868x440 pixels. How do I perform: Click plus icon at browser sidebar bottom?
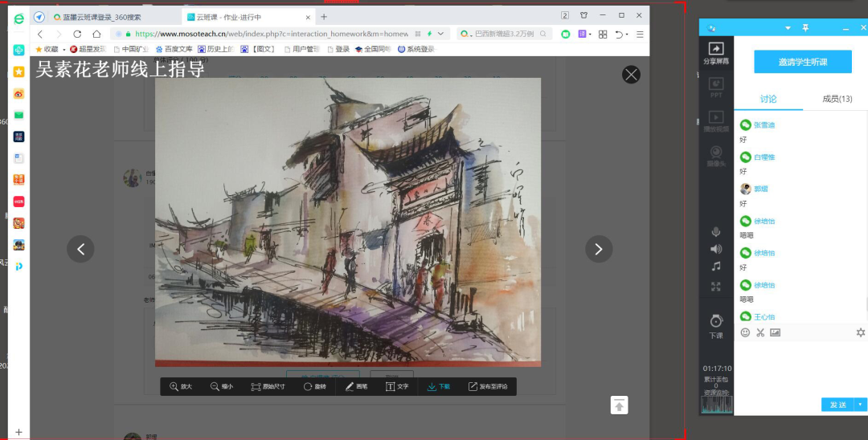(x=18, y=432)
